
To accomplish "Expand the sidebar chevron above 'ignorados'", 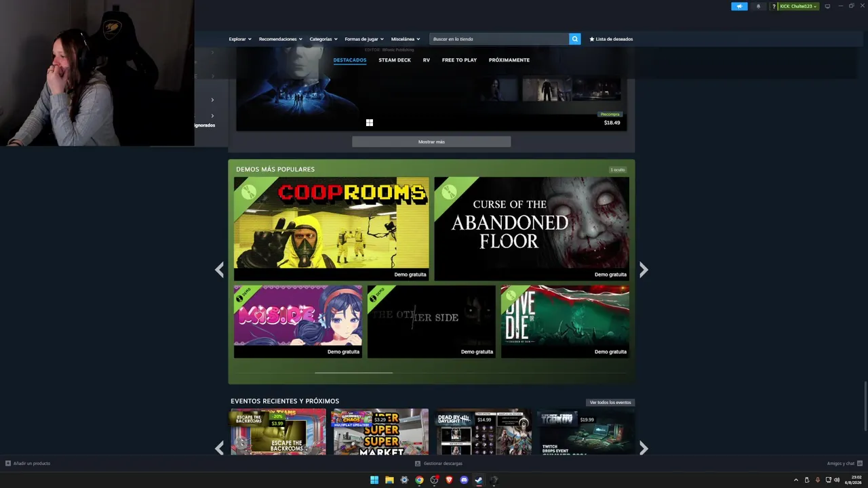I will 212,116.
